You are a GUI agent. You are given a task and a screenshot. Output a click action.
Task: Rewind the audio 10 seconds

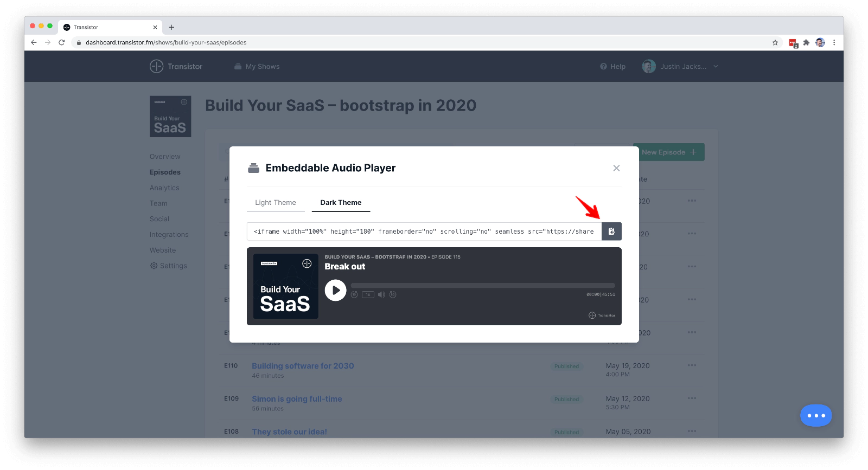pyautogui.click(x=354, y=294)
